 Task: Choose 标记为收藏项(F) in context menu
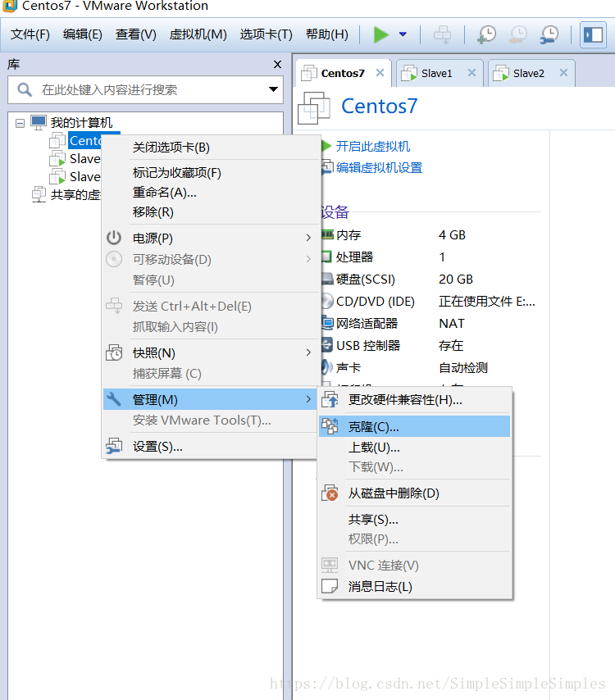click(x=210, y=173)
